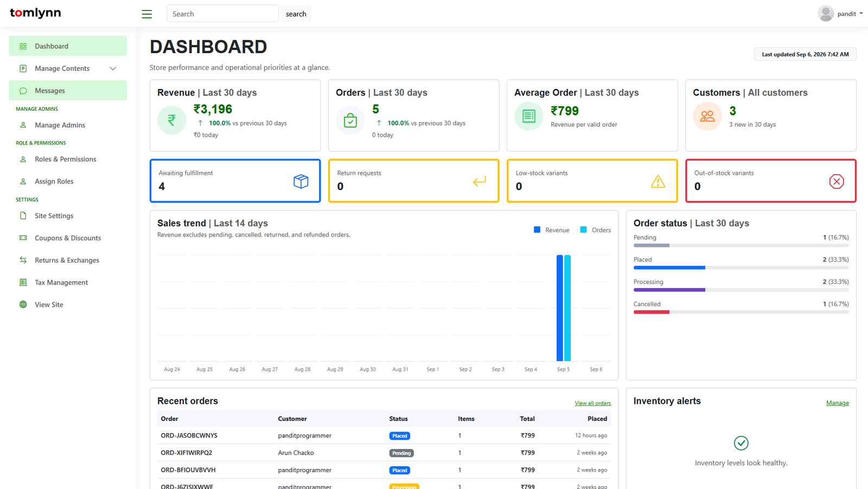
Task: Open the Low-stock variants card
Action: click(592, 181)
